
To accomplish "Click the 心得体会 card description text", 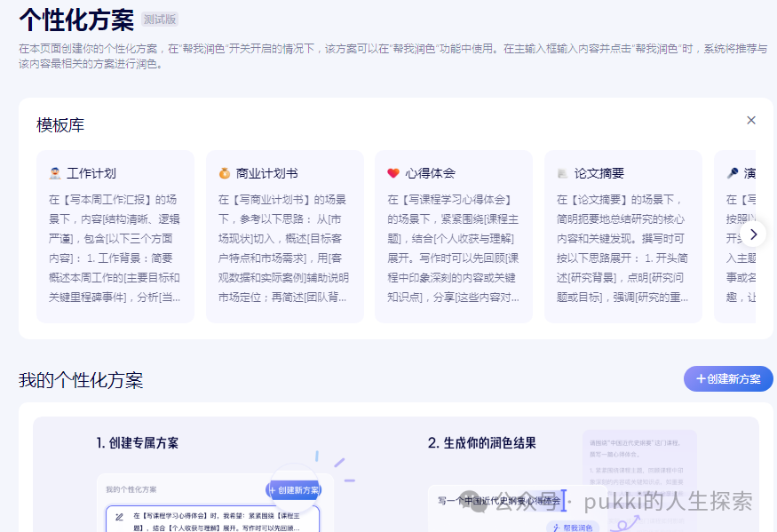I will click(x=454, y=248).
